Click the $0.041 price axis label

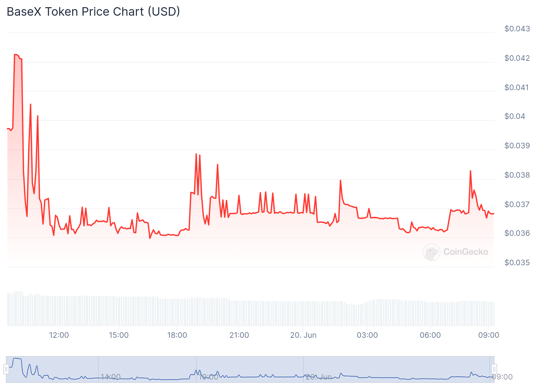click(x=516, y=88)
